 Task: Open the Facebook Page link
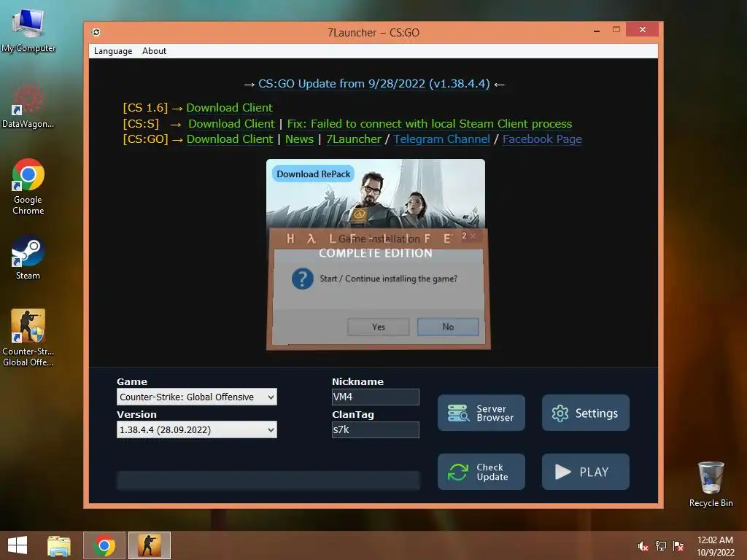pos(542,139)
